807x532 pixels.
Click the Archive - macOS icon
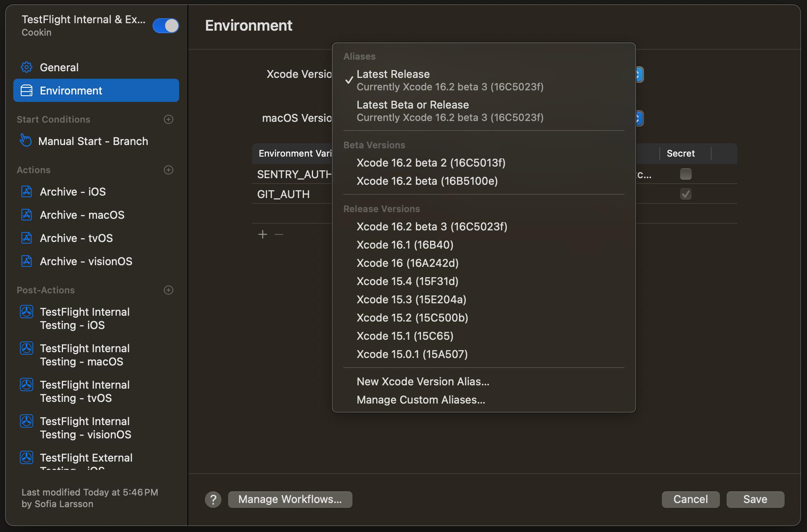[27, 215]
